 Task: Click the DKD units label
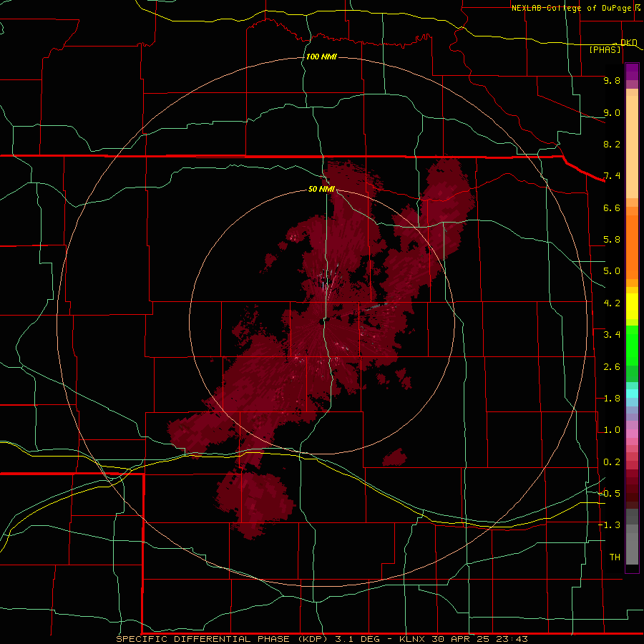(628, 42)
